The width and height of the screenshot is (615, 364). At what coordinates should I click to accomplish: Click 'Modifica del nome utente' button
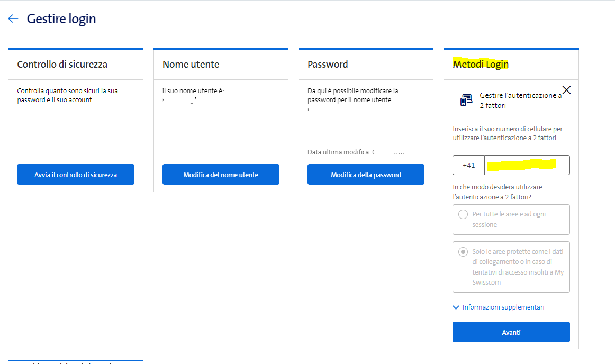pyautogui.click(x=221, y=175)
